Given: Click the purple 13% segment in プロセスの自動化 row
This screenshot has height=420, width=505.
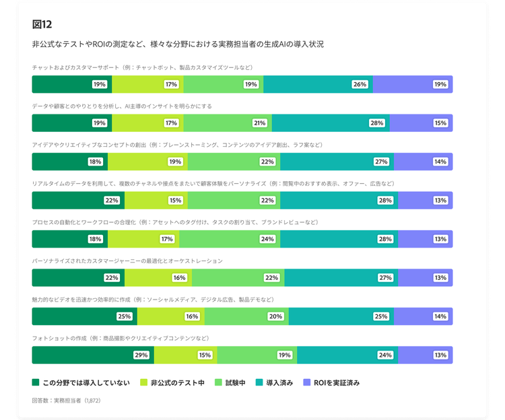Looking at the screenshot, I should (426, 239).
